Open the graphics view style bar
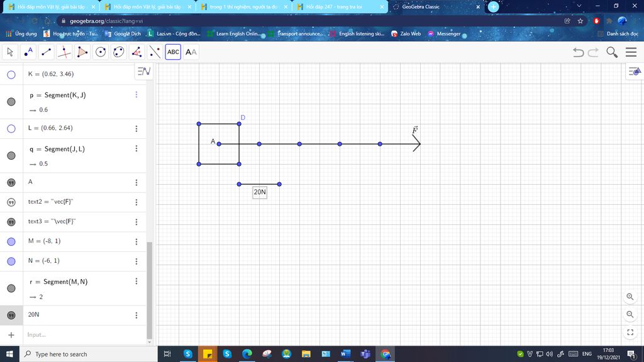The image size is (644, 362). tap(635, 72)
